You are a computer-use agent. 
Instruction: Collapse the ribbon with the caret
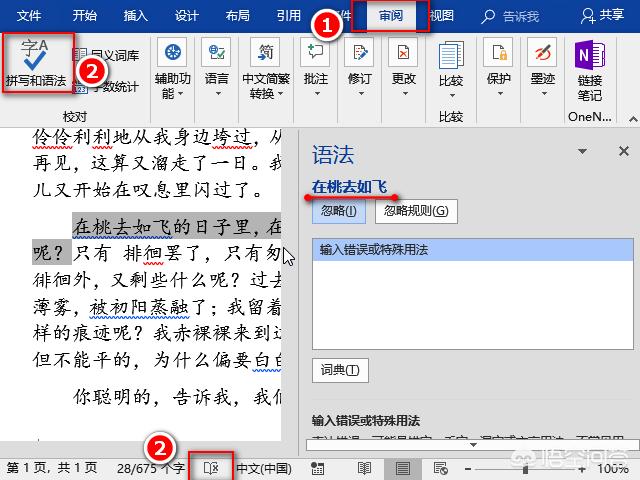(x=633, y=119)
